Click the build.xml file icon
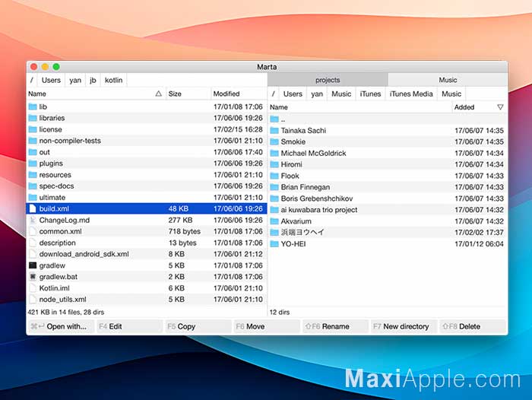Viewport: 532px width, 400px height. click(x=33, y=208)
